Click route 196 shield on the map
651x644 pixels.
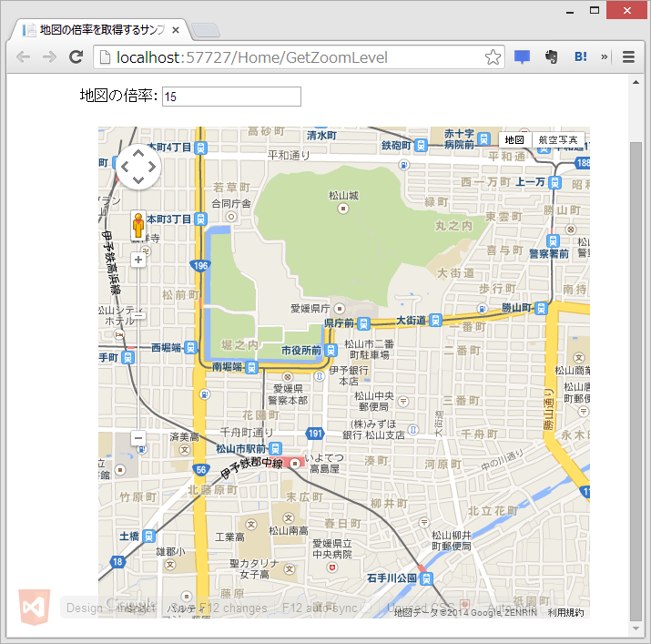click(200, 265)
